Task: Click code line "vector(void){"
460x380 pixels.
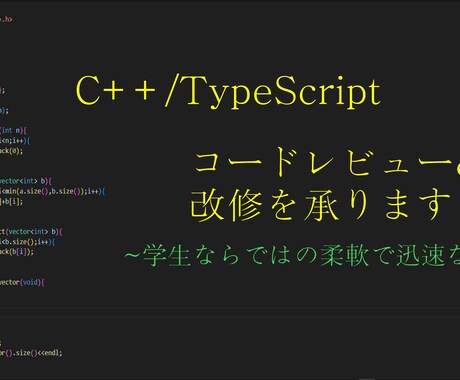Action: (x=22, y=282)
